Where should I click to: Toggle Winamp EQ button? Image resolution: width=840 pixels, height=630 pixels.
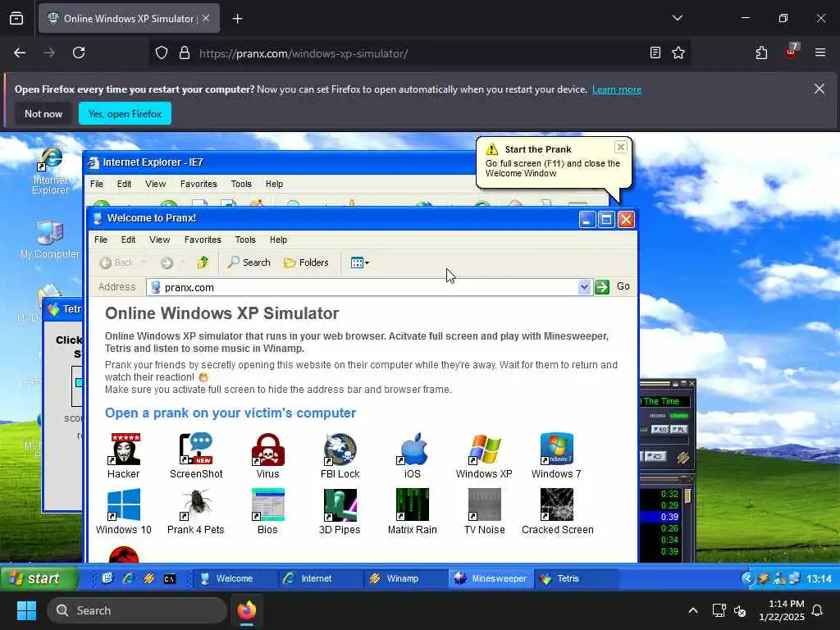point(660,429)
